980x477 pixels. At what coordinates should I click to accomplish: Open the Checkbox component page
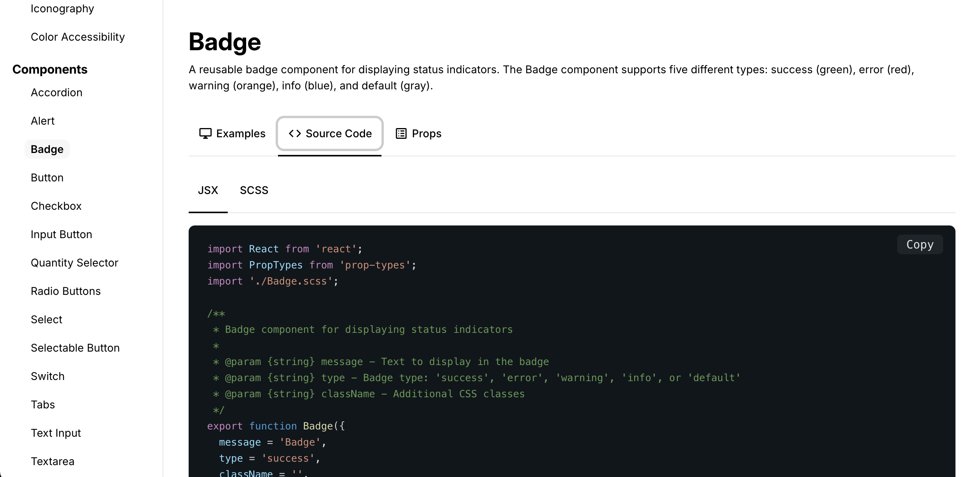point(56,206)
